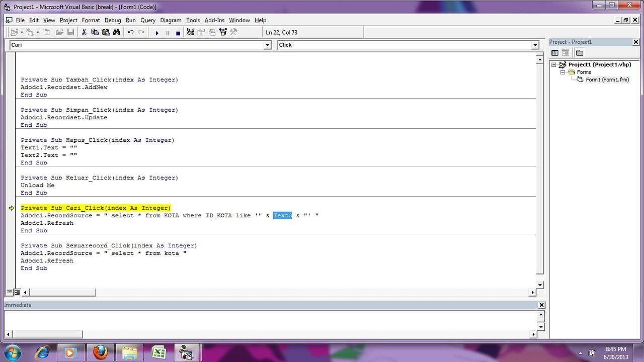Screen dimensions: 644x362
Task: Open the dropdown beside the Add Project icon
Action: pyautogui.click(x=22, y=32)
